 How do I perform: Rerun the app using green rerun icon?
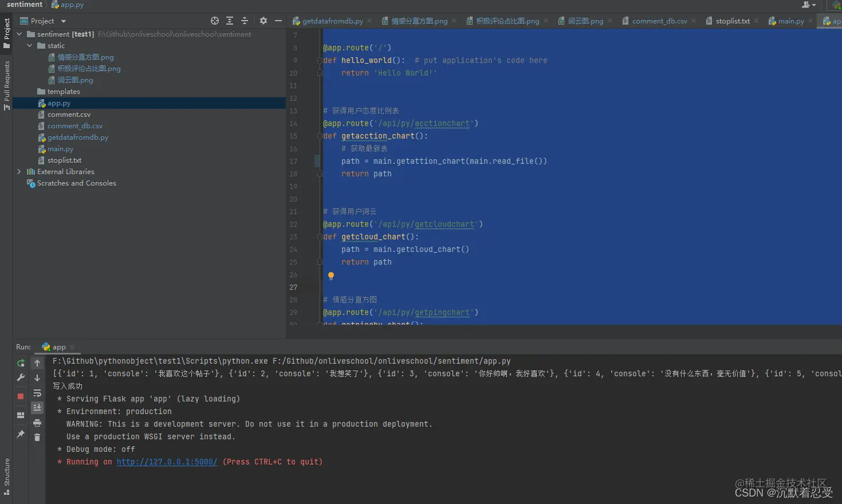pos(21,363)
